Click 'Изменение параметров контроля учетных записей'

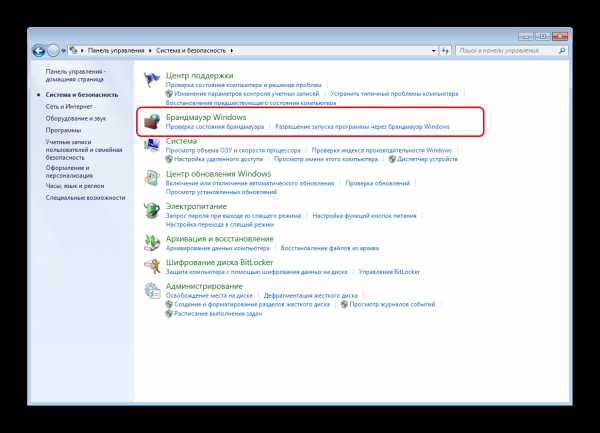246,94
